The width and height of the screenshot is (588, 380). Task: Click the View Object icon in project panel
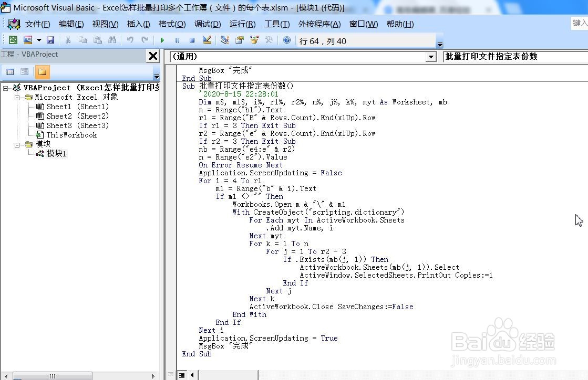click(x=25, y=72)
